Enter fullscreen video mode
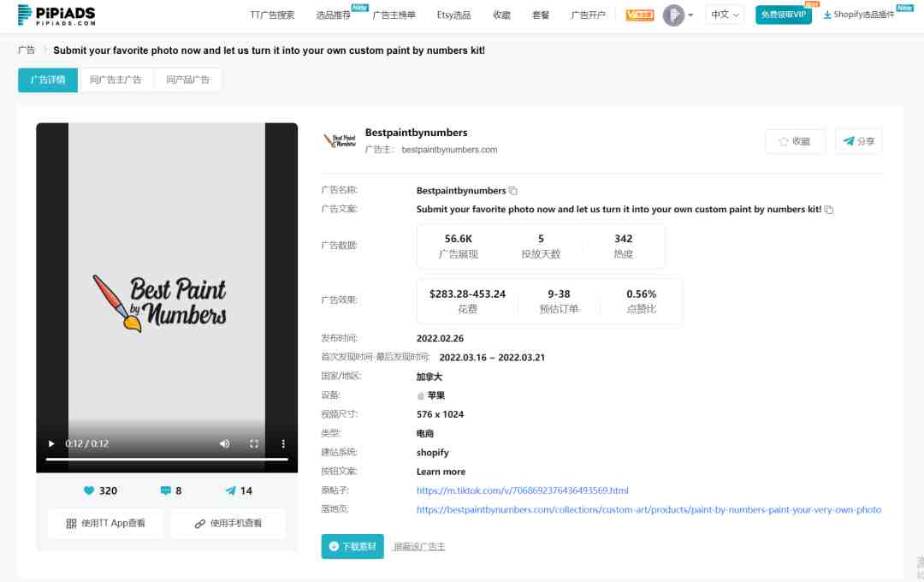This screenshot has height=582, width=924. [254, 443]
